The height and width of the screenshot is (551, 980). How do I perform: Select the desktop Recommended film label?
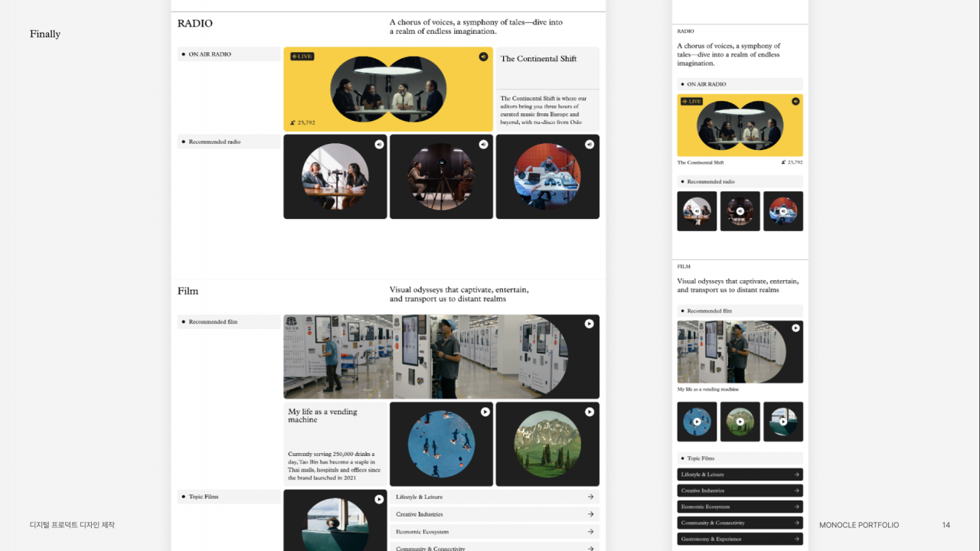click(x=229, y=322)
